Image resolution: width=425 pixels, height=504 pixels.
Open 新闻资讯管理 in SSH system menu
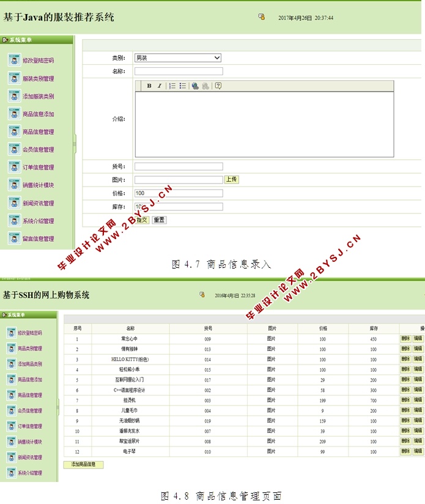click(x=30, y=457)
